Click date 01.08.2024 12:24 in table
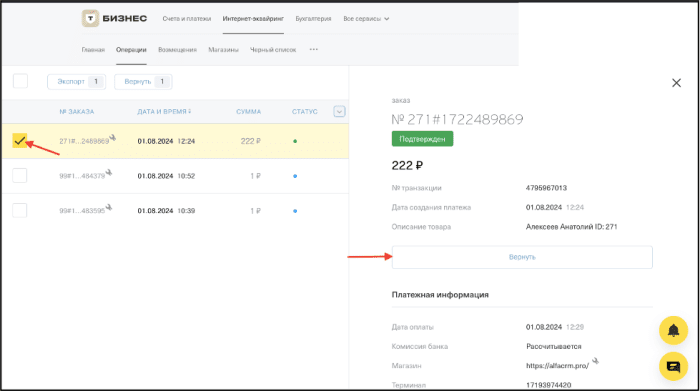 tap(166, 141)
